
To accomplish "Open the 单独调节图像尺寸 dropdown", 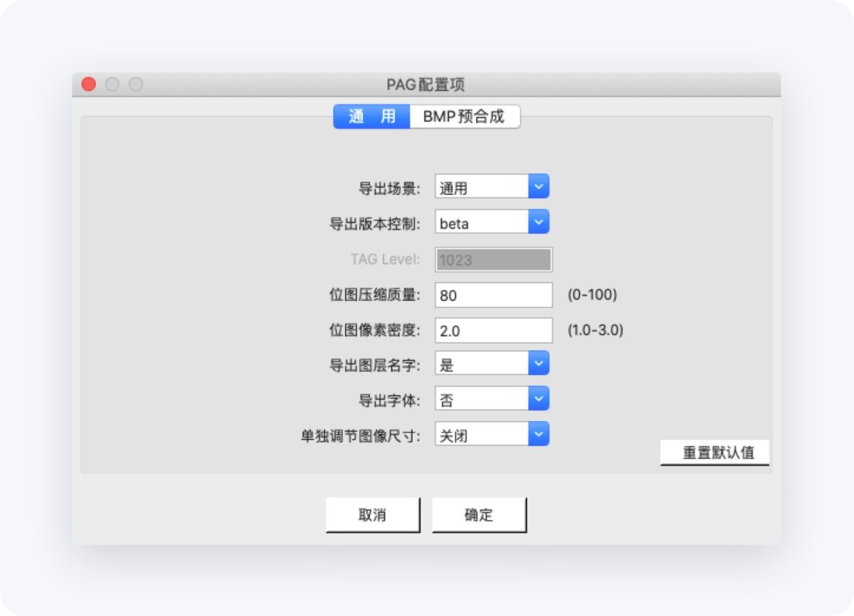I will [492, 435].
